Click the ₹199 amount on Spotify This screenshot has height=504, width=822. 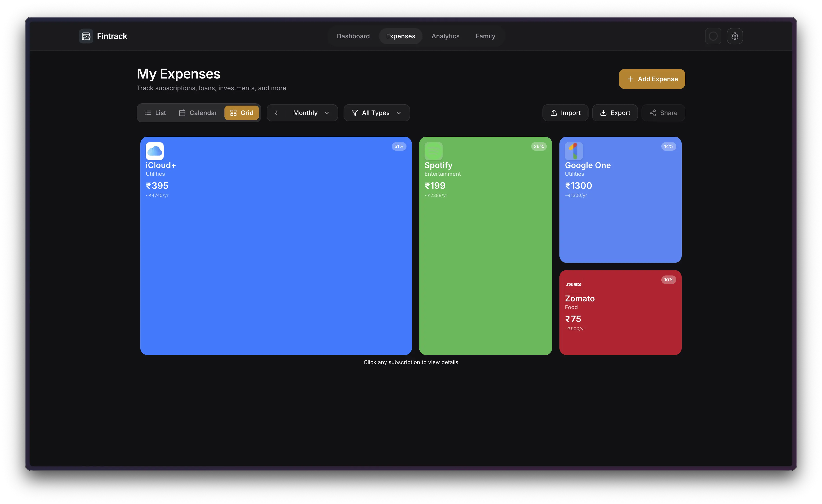[x=435, y=185]
